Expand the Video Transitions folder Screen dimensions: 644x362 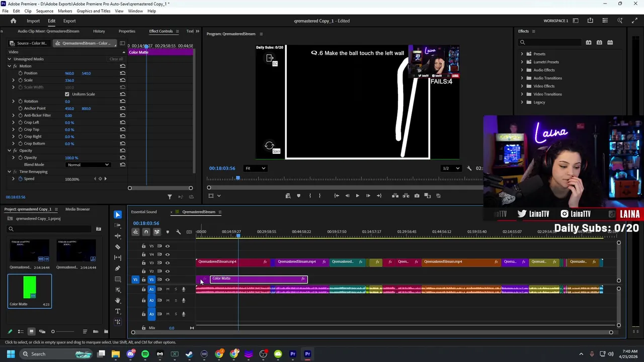coord(522,94)
